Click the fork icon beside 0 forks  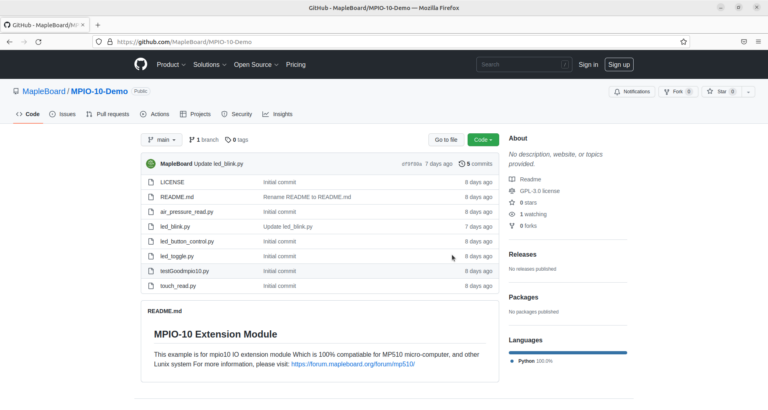pos(512,226)
